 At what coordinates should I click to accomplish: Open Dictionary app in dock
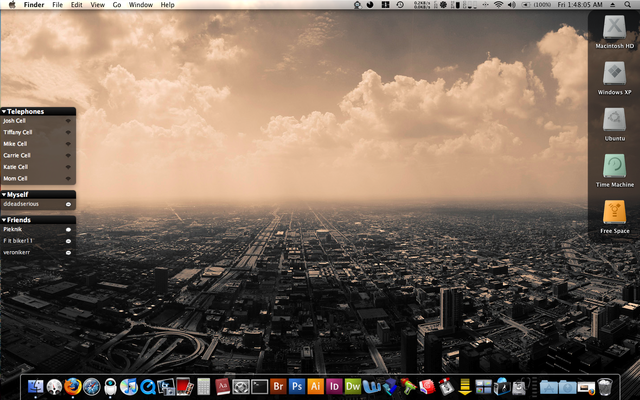point(222,386)
